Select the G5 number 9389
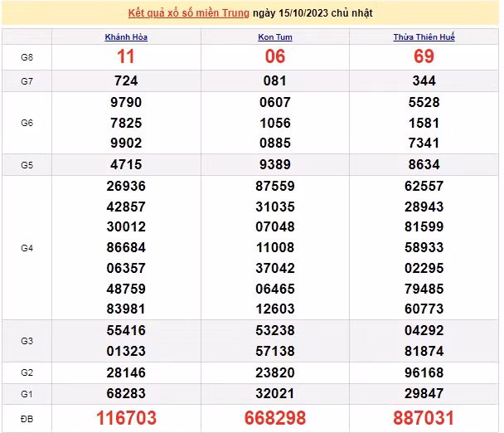 (x=274, y=164)
